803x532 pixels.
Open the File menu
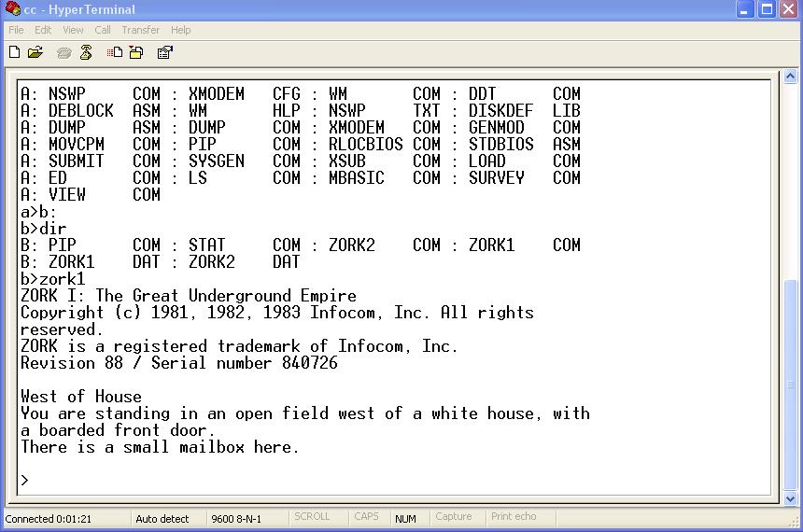17,30
